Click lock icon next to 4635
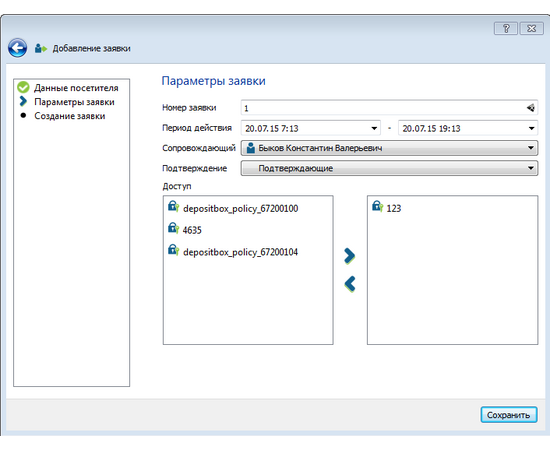Viewport: 550px width, 450px height. point(173,228)
